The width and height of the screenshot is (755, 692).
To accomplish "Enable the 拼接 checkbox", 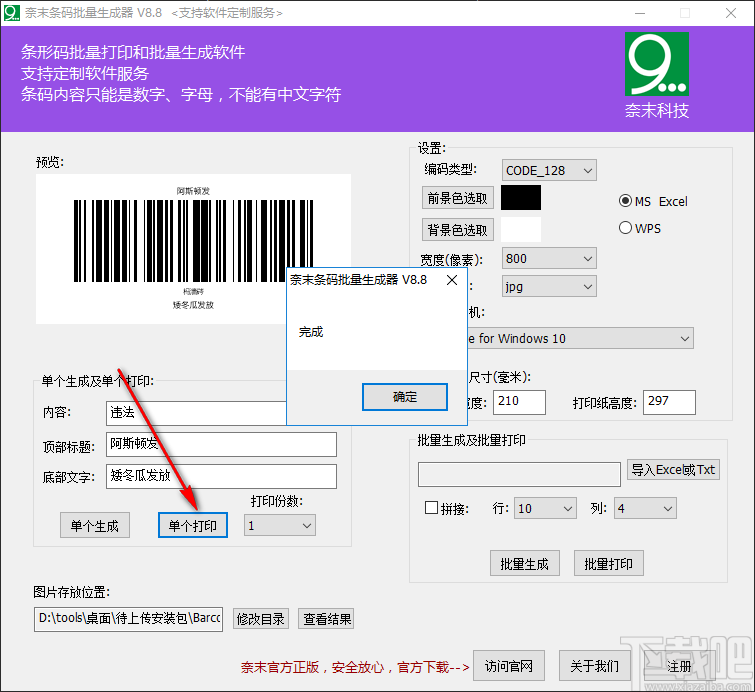I will [x=431, y=508].
